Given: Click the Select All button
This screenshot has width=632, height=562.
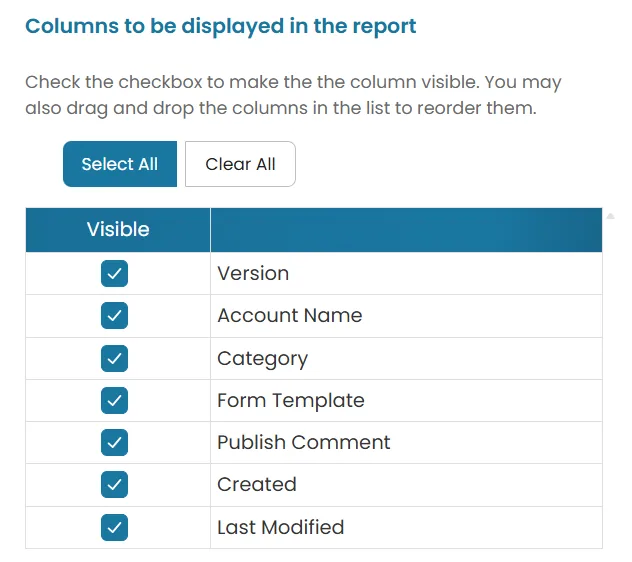Looking at the screenshot, I should (x=120, y=164).
